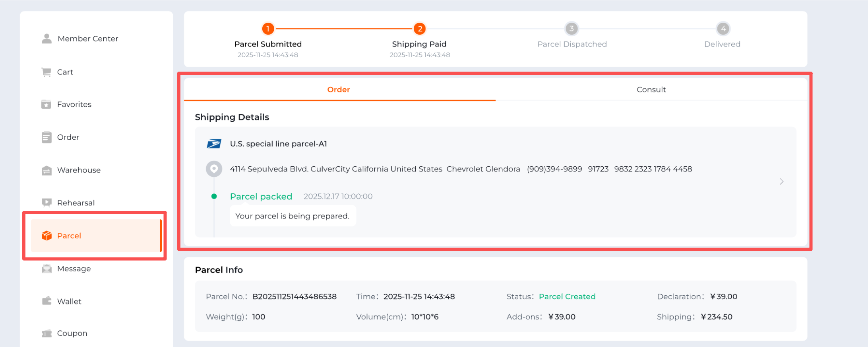
Task: Click the U.S. special line parcel-A1 label
Action: 279,144
